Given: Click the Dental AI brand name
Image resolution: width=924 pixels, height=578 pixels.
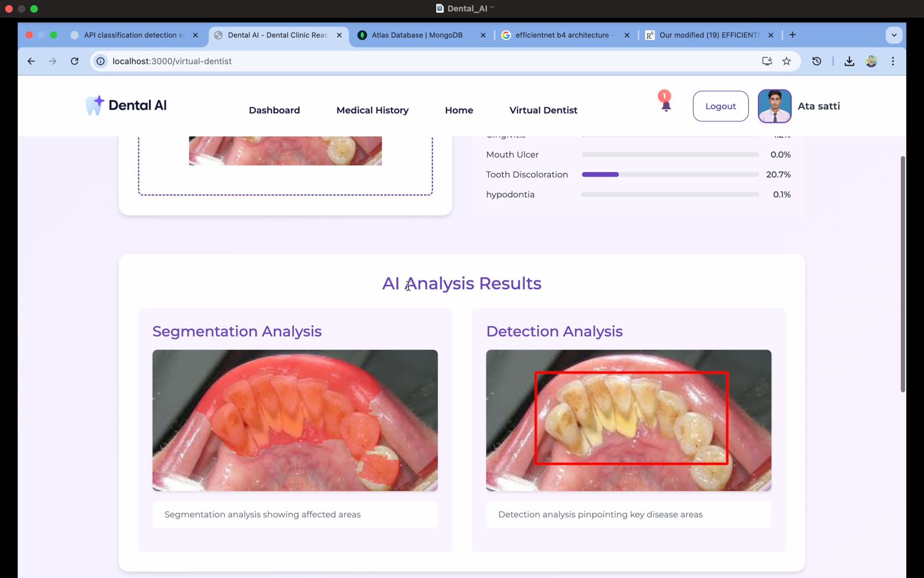Looking at the screenshot, I should [137, 105].
